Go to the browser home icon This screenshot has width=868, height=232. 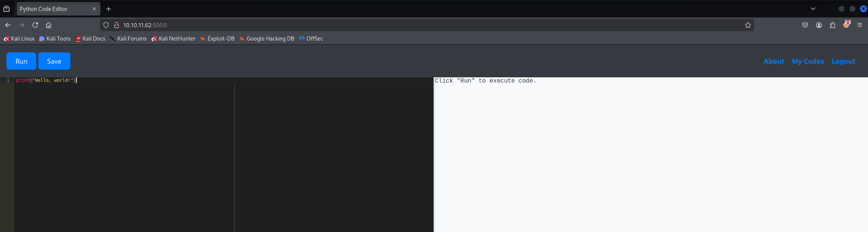pyautogui.click(x=49, y=25)
